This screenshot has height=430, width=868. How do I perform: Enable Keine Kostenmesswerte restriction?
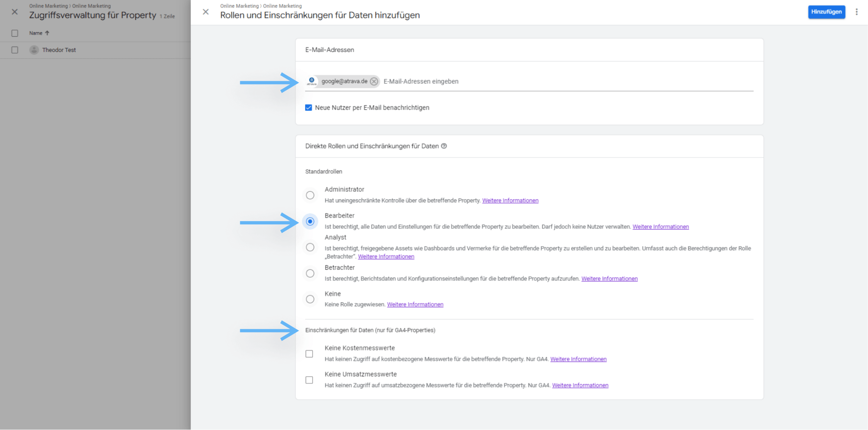(309, 354)
